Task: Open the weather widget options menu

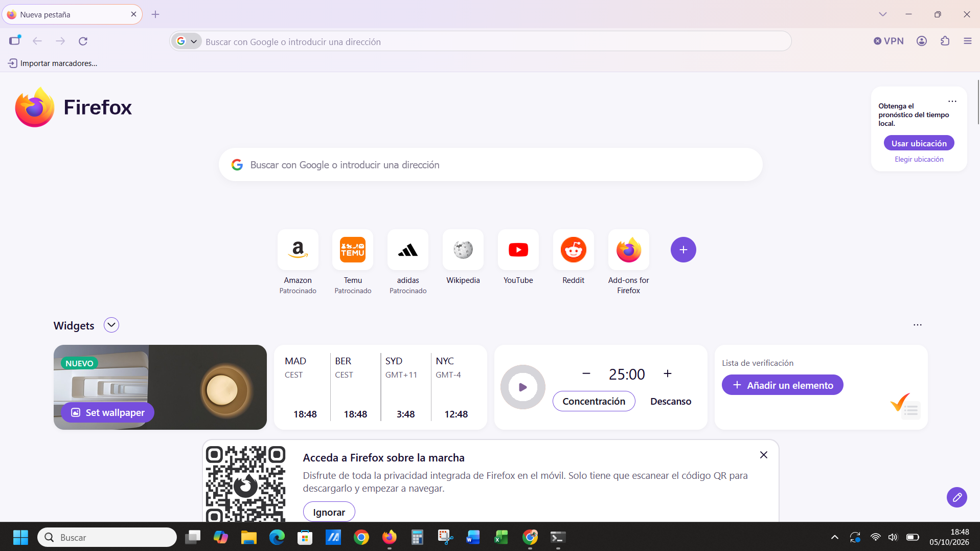Action: click(x=952, y=101)
